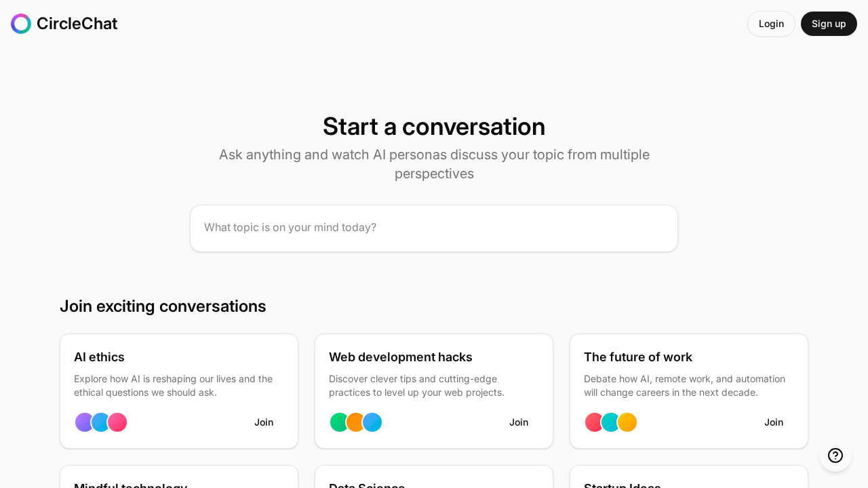Open the help question mark icon
The height and width of the screenshot is (488, 868).
[x=835, y=455]
